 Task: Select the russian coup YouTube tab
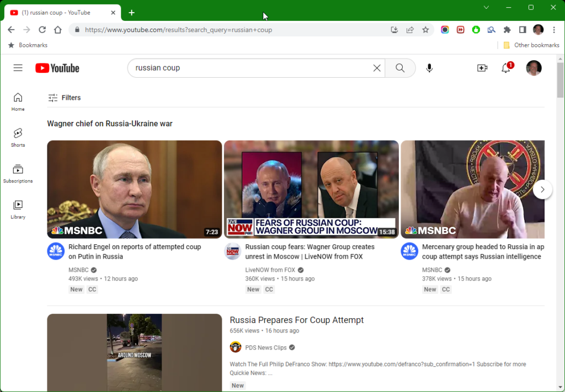pyautogui.click(x=61, y=12)
